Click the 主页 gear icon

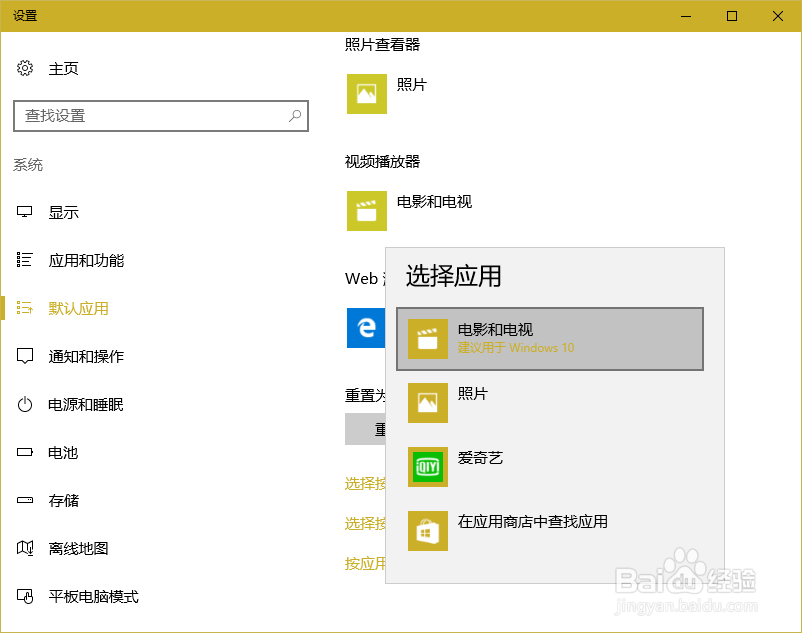point(27,68)
